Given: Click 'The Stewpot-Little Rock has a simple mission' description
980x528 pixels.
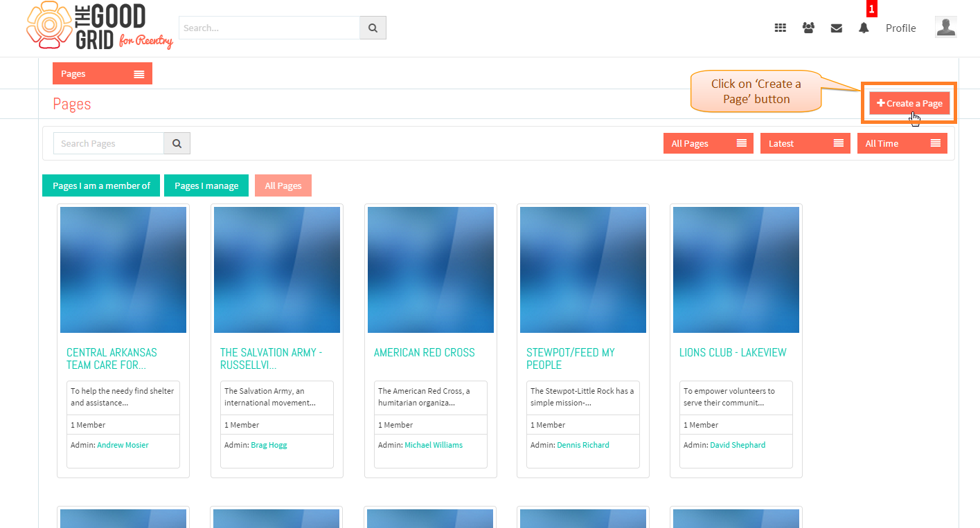Looking at the screenshot, I should click(x=582, y=397).
